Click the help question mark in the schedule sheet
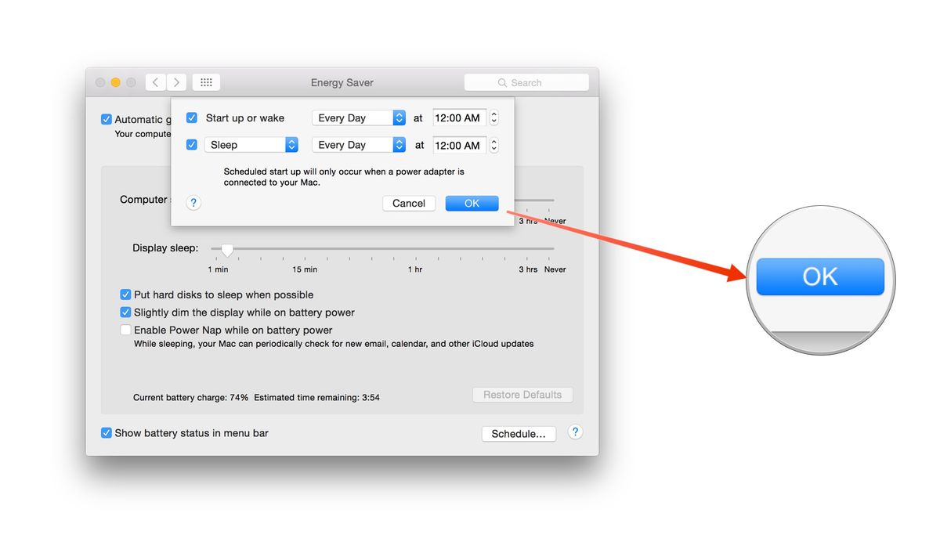 click(x=193, y=203)
